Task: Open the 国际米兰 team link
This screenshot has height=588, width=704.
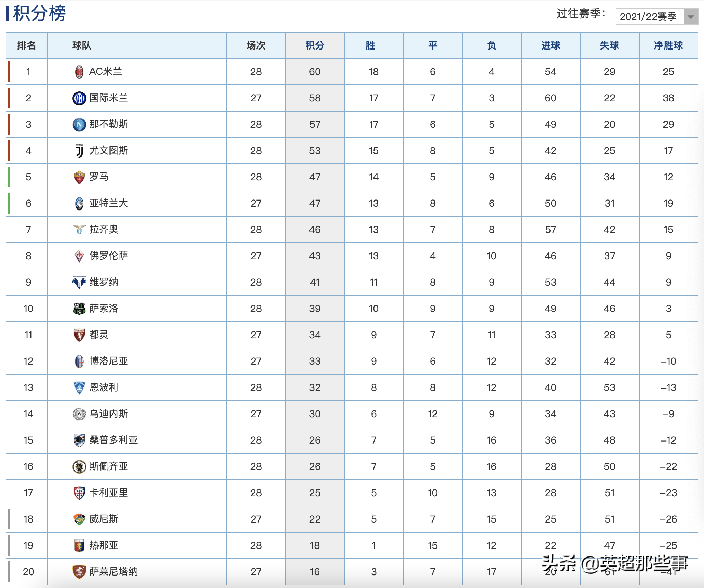Action: pyautogui.click(x=109, y=98)
